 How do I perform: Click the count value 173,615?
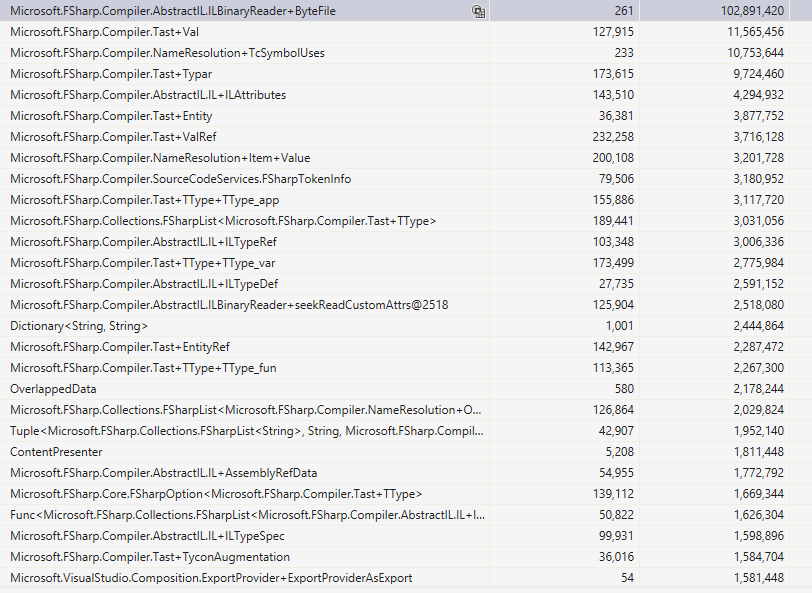click(x=613, y=74)
